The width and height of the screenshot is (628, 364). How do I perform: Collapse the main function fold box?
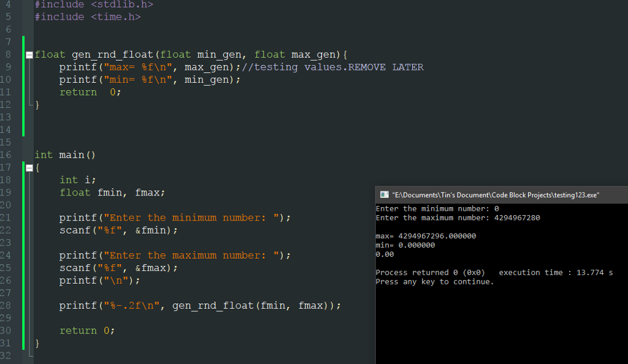click(29, 167)
